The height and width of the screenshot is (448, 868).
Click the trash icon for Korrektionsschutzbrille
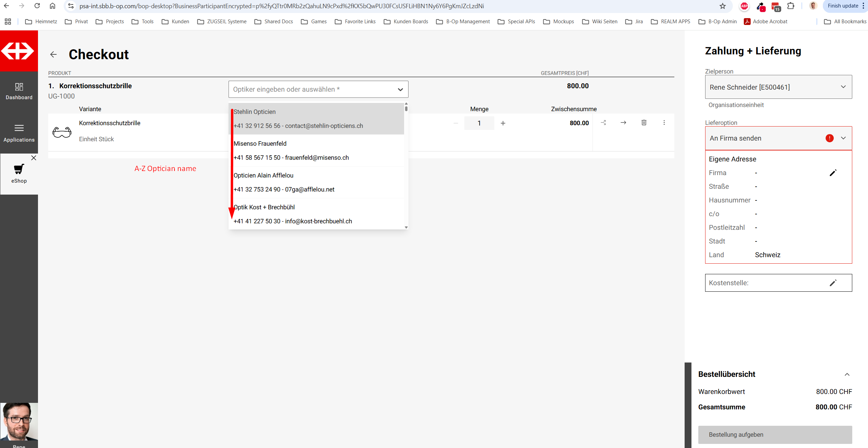[x=644, y=122]
